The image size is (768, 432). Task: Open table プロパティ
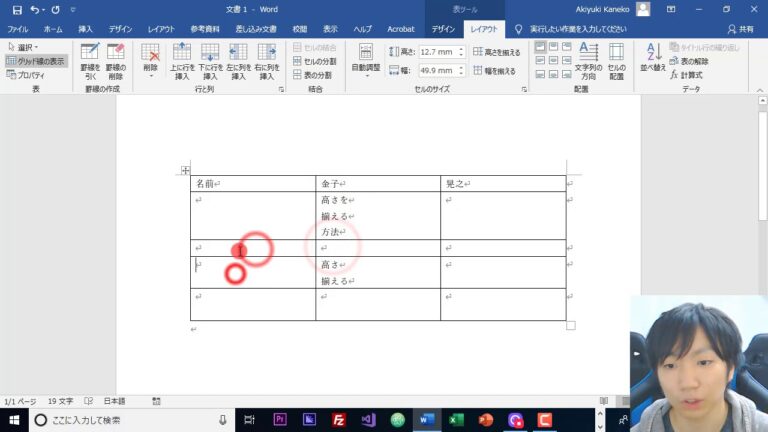tap(26, 75)
